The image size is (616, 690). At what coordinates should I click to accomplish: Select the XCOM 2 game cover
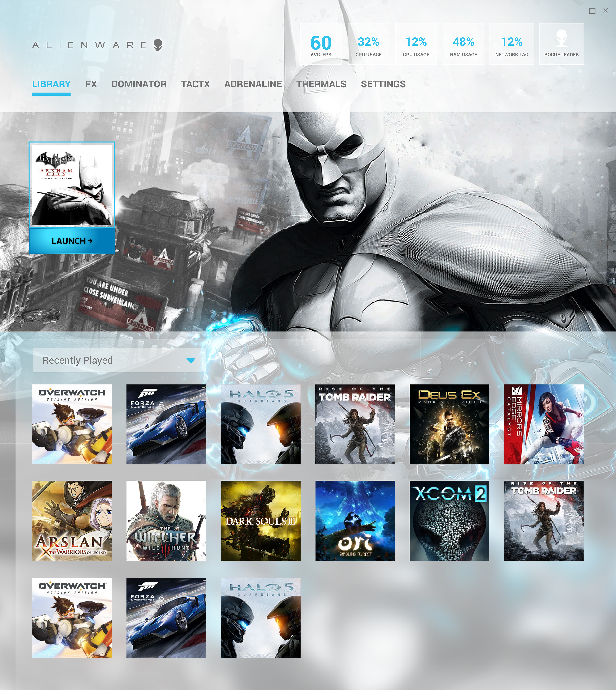pos(449,520)
